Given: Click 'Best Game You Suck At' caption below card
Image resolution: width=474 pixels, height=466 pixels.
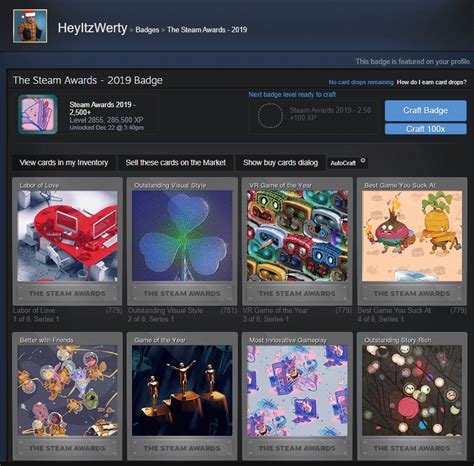Looking at the screenshot, I should 394,310.
